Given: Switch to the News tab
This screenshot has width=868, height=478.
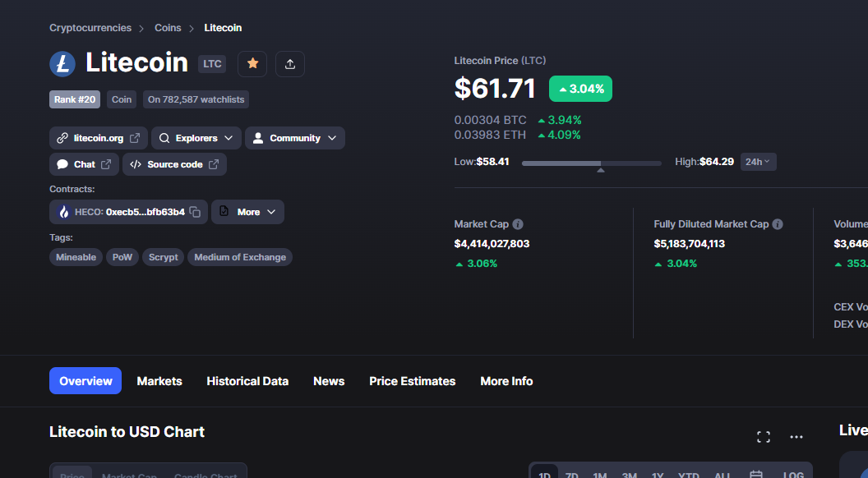Looking at the screenshot, I should click(x=329, y=381).
